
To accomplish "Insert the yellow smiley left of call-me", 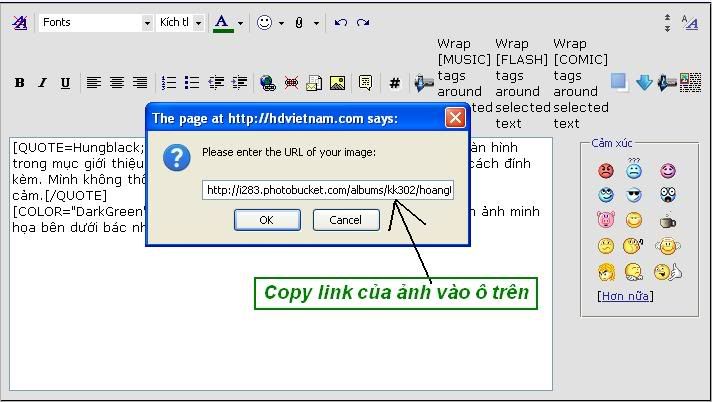I will pos(634,272).
